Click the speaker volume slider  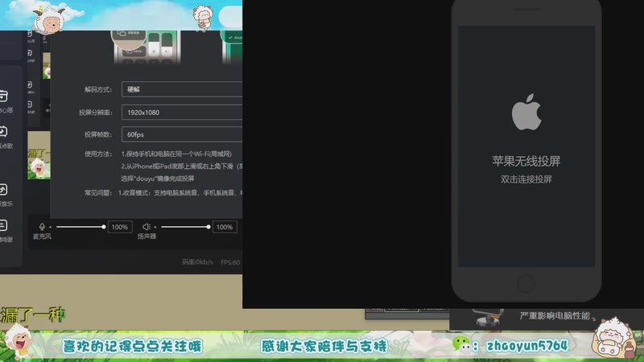[x=186, y=227]
